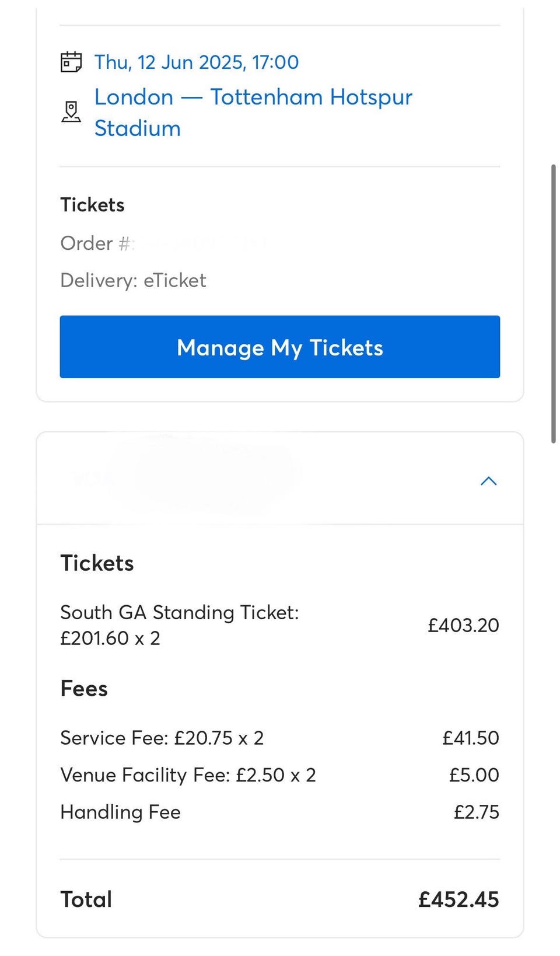Click the Handling Fee label

[120, 812]
